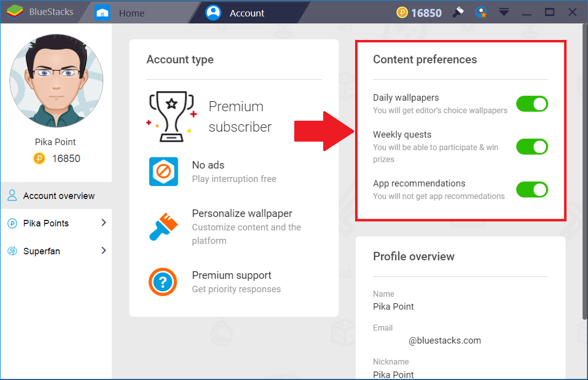Click the P coin icon beside Pika Points
Image resolution: width=588 pixels, height=380 pixels.
pos(12,223)
